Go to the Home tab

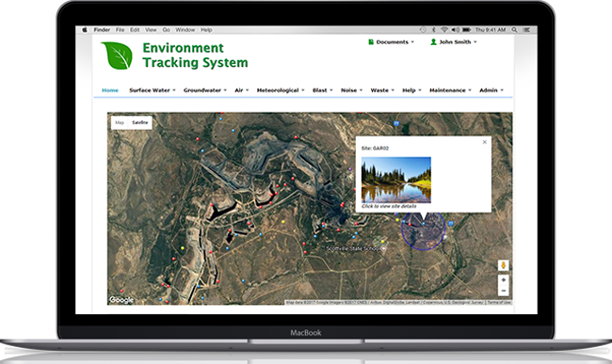coord(110,90)
